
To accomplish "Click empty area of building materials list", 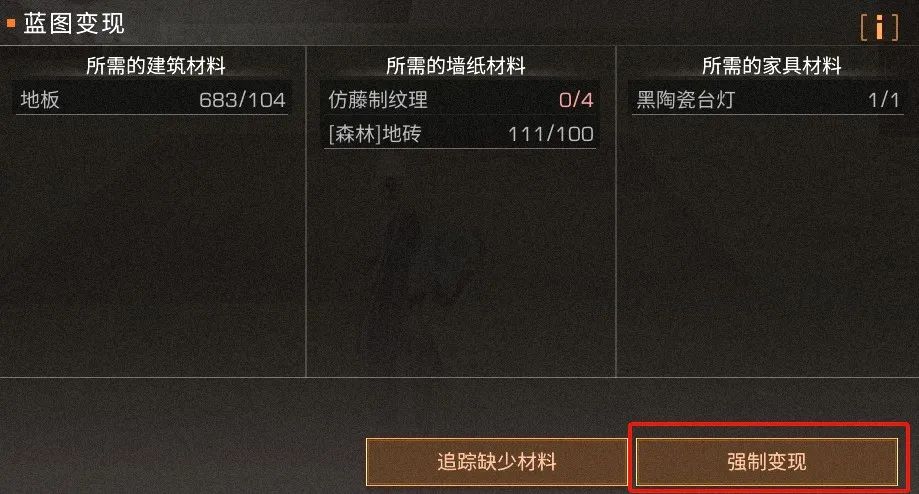I will tap(152, 246).
